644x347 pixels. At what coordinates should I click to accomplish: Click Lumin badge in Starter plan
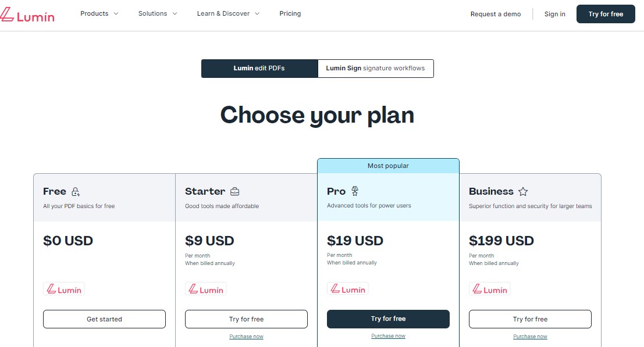tap(206, 289)
